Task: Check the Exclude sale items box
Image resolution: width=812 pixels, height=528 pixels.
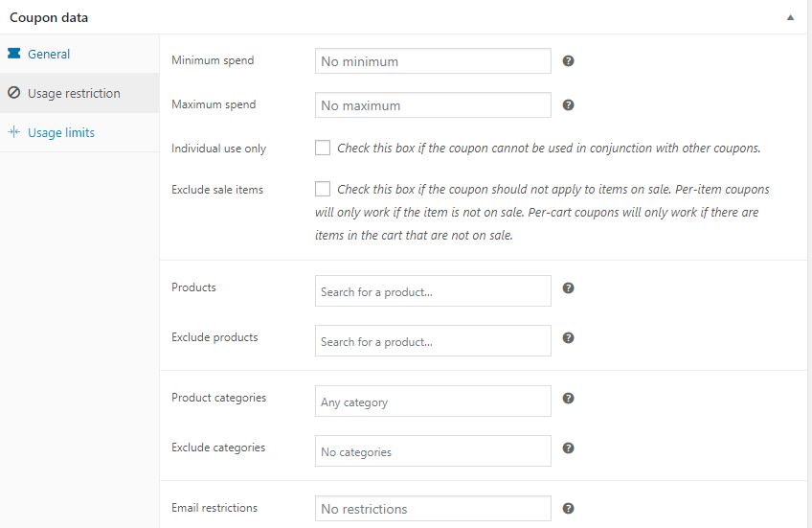Action: pos(323,189)
